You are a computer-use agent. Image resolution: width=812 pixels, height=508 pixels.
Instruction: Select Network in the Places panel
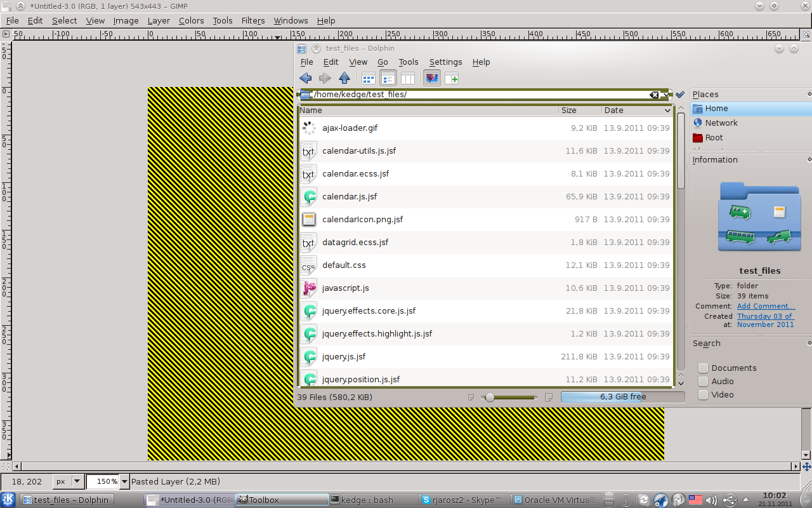click(x=721, y=123)
